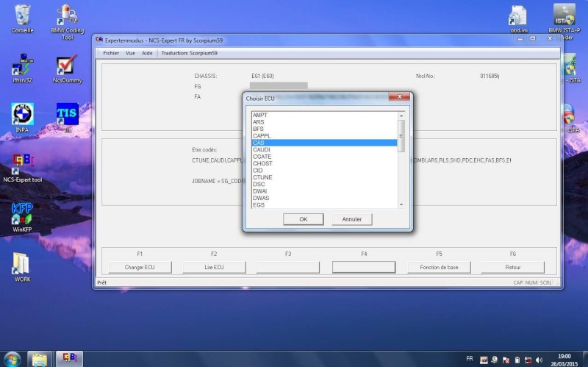Launch the BMW ISTA-P loader icon

564,21
